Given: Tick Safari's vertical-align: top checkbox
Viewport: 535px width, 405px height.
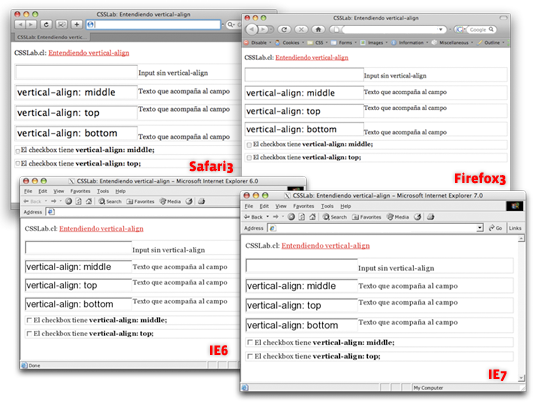Looking at the screenshot, I should [x=17, y=163].
